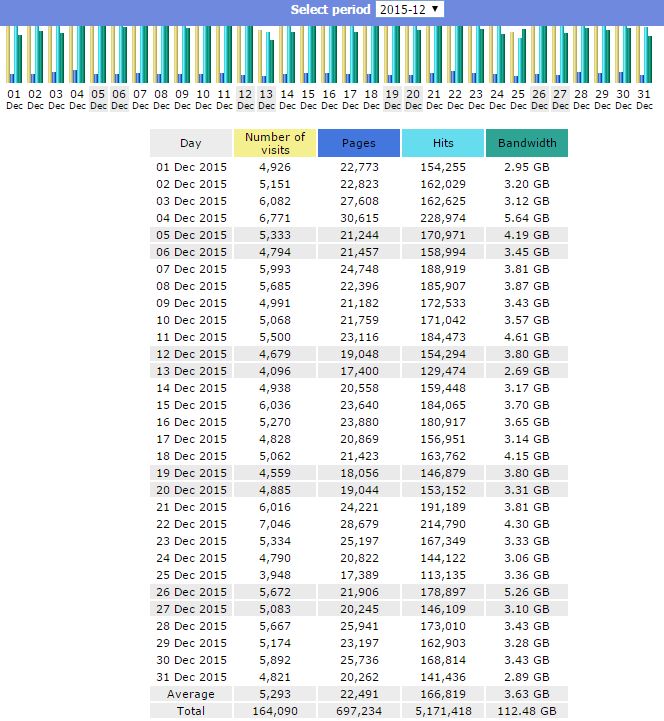Click the 25 Dec 2015 visits value 3,948
The width and height of the screenshot is (664, 721).
pos(275,575)
